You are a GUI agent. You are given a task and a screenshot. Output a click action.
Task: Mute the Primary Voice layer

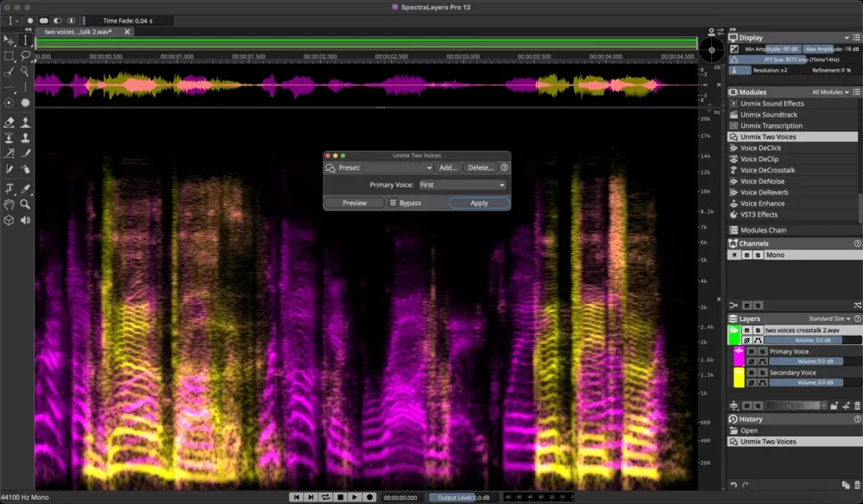click(752, 351)
